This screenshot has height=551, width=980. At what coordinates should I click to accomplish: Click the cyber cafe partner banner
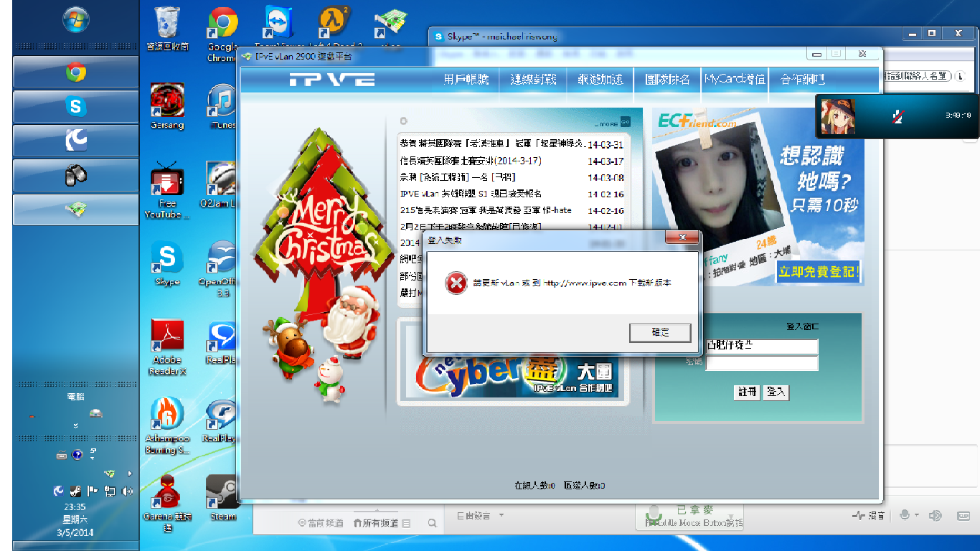(x=514, y=362)
